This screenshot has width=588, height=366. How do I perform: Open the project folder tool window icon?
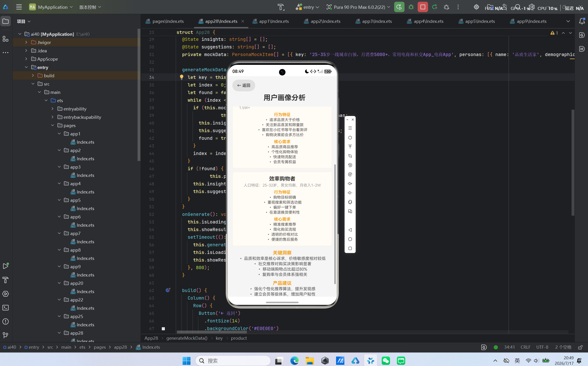tap(6, 21)
